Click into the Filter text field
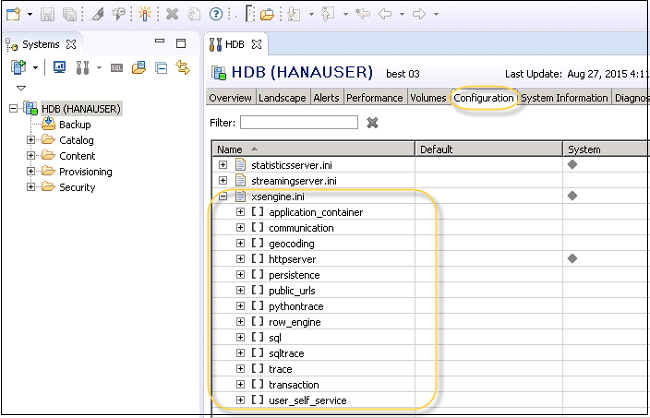 coord(299,122)
